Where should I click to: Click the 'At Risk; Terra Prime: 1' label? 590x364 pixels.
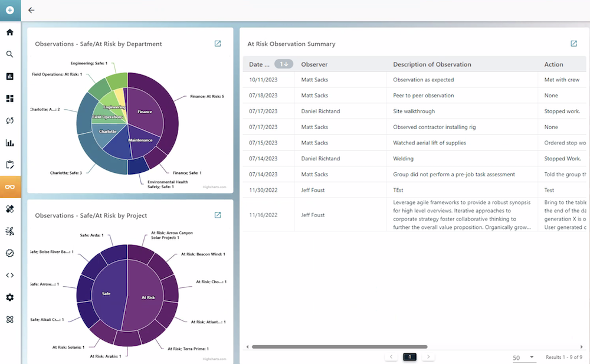(x=188, y=349)
